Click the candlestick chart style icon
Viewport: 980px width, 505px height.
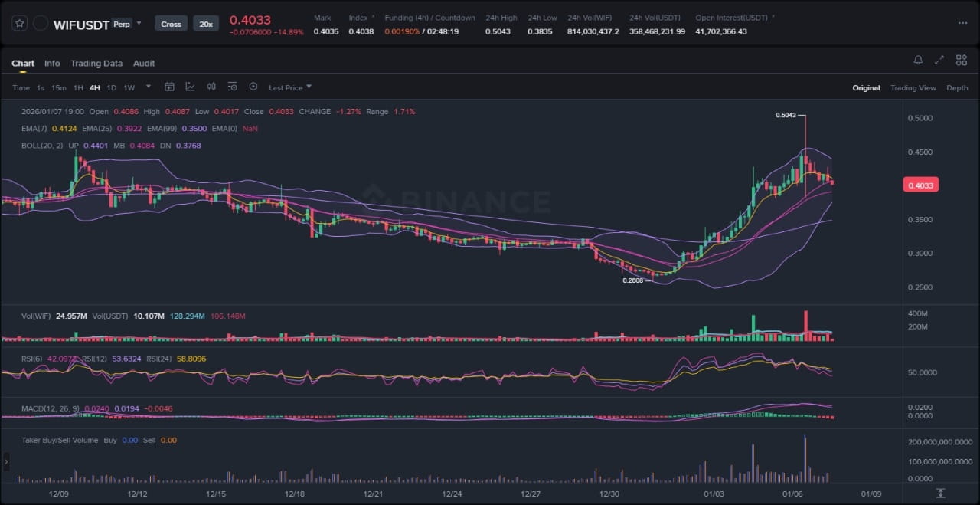pos(211,87)
